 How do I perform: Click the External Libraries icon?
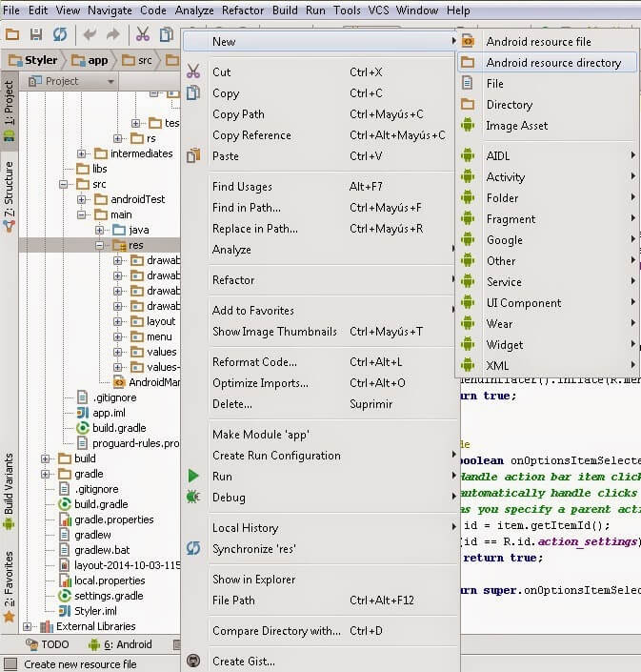tap(47, 626)
